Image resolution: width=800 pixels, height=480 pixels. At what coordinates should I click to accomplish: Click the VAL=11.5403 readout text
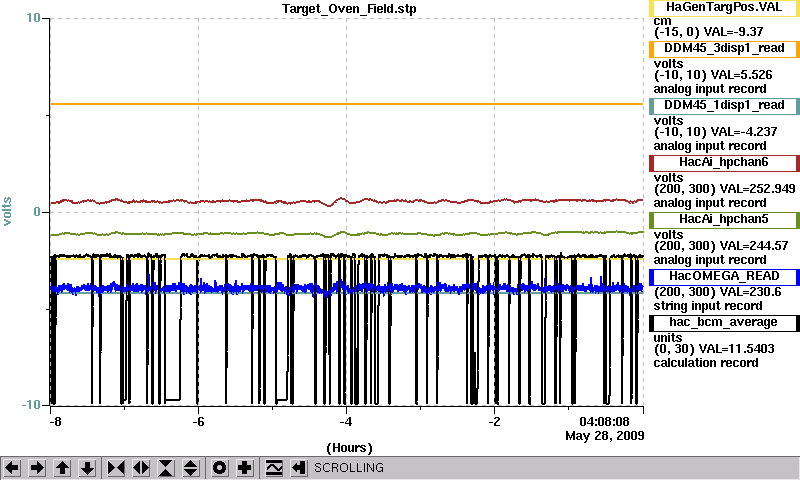click(736, 349)
